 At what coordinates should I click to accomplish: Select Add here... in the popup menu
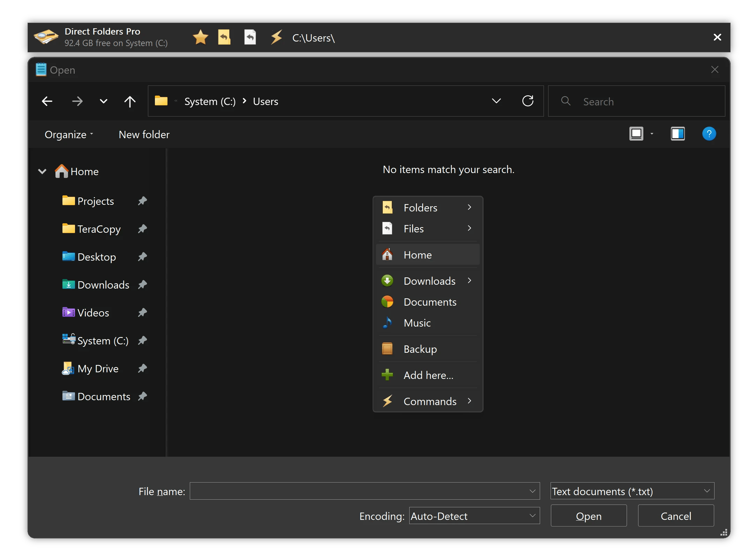point(428,375)
